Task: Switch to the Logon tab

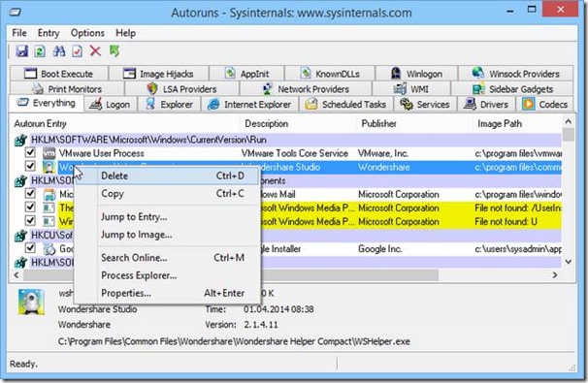Action: pyautogui.click(x=111, y=104)
